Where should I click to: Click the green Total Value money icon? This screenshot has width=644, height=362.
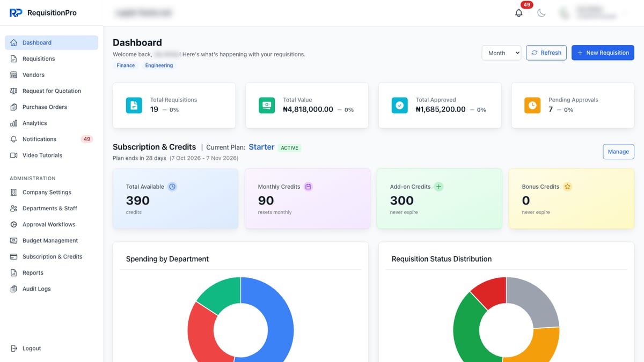tap(267, 105)
